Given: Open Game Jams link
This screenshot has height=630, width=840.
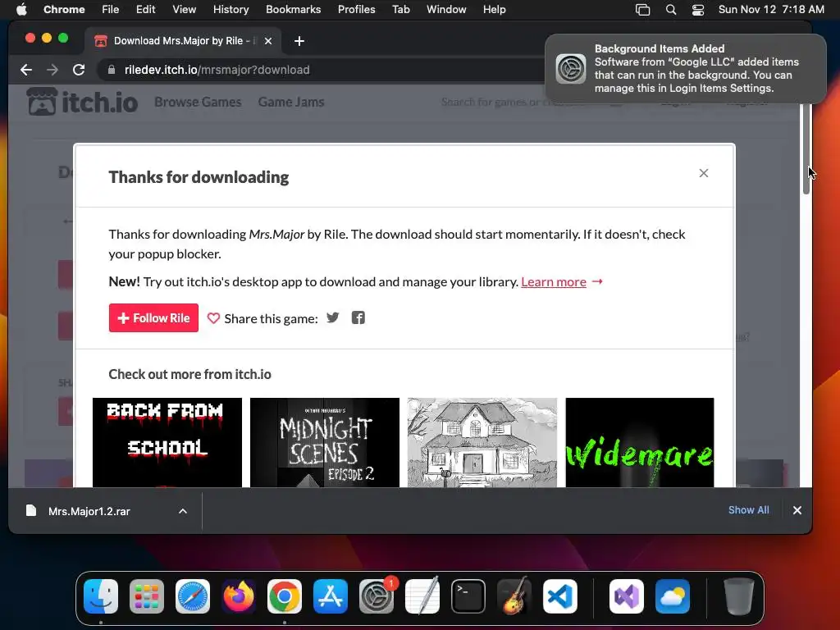Looking at the screenshot, I should click(x=291, y=102).
